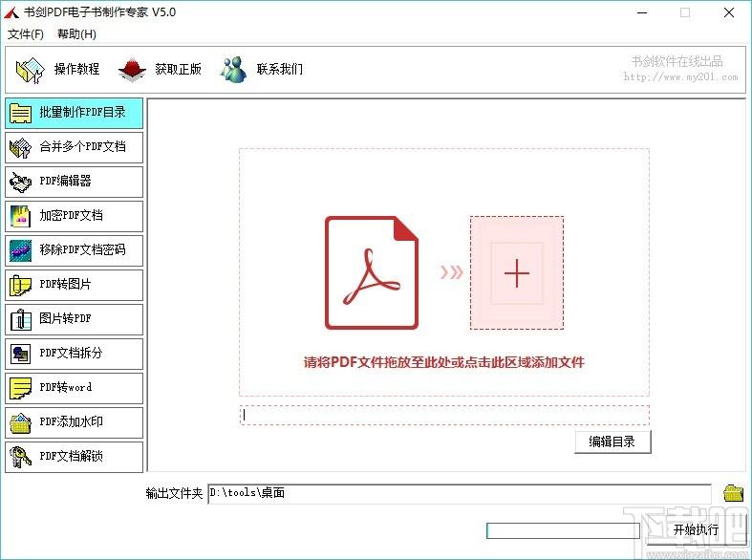Choose PDF添加水印 in the sidebar
752x560 pixels.
click(x=74, y=422)
